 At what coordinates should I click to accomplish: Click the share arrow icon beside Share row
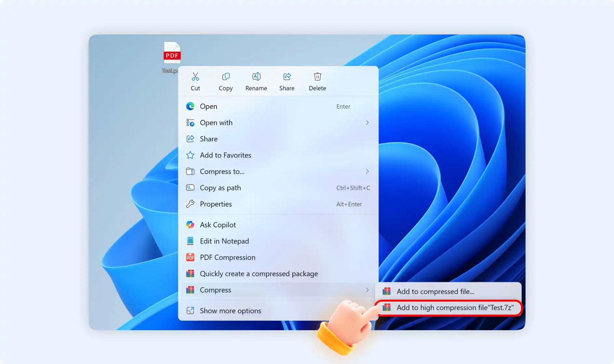190,139
